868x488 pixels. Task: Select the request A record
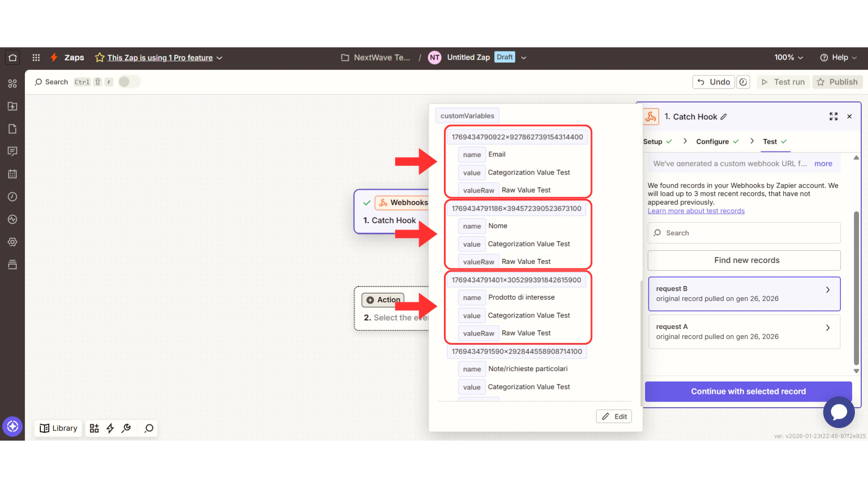(x=744, y=331)
